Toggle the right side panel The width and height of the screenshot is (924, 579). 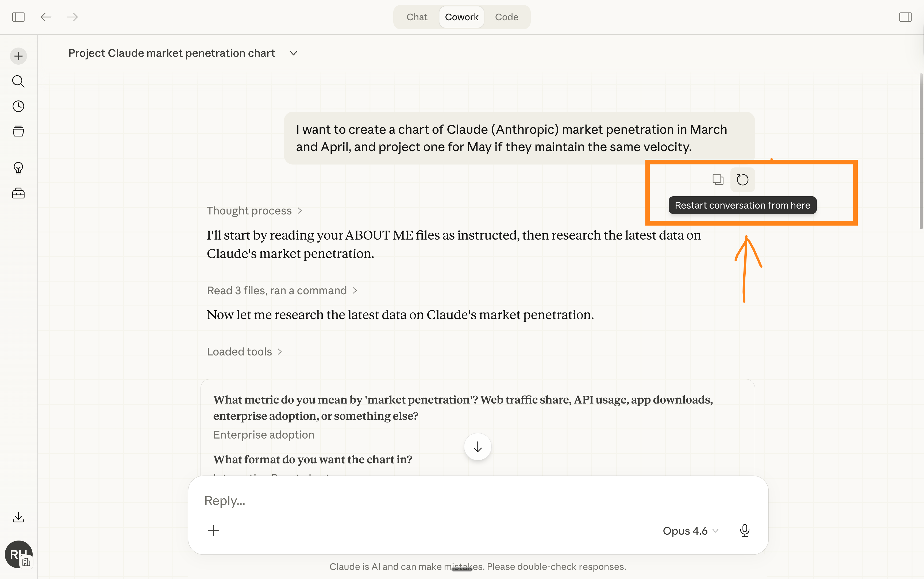tap(905, 17)
